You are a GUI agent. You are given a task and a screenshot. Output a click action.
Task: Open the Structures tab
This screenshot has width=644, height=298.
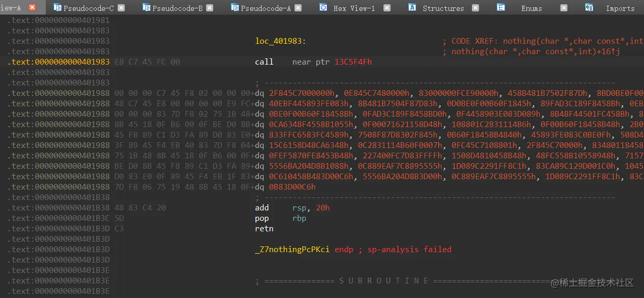tap(443, 8)
